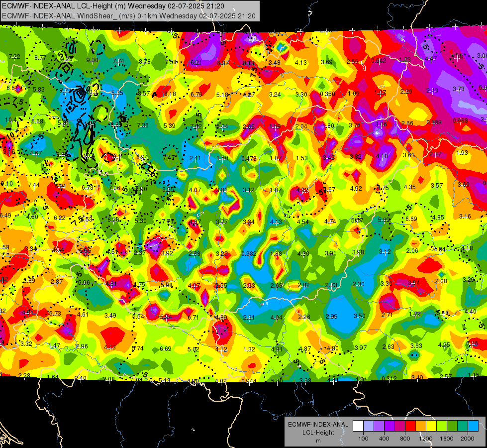Click the wind shear value 7.74
The image size is (487, 448).
tap(118, 61)
